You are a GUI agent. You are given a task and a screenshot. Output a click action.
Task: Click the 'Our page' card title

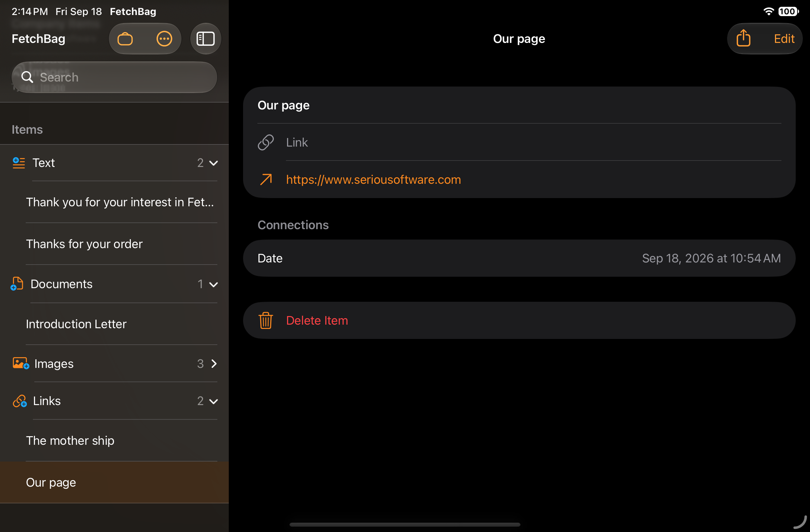[x=283, y=105]
